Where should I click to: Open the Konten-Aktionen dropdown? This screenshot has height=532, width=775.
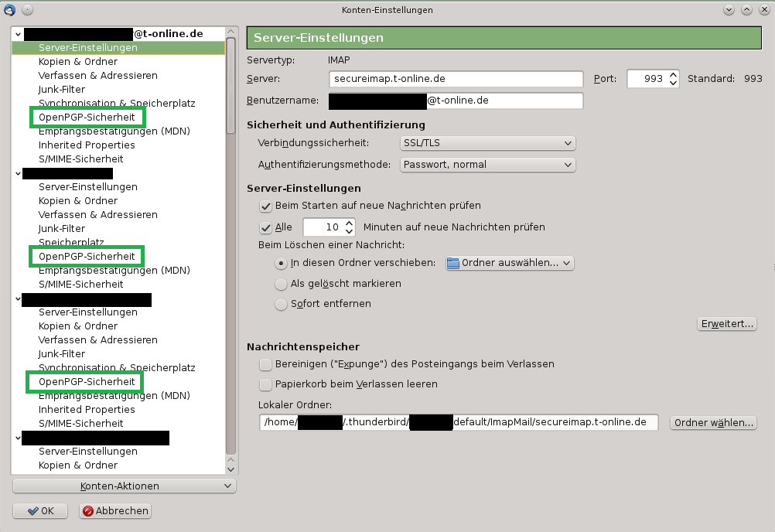pyautogui.click(x=124, y=486)
